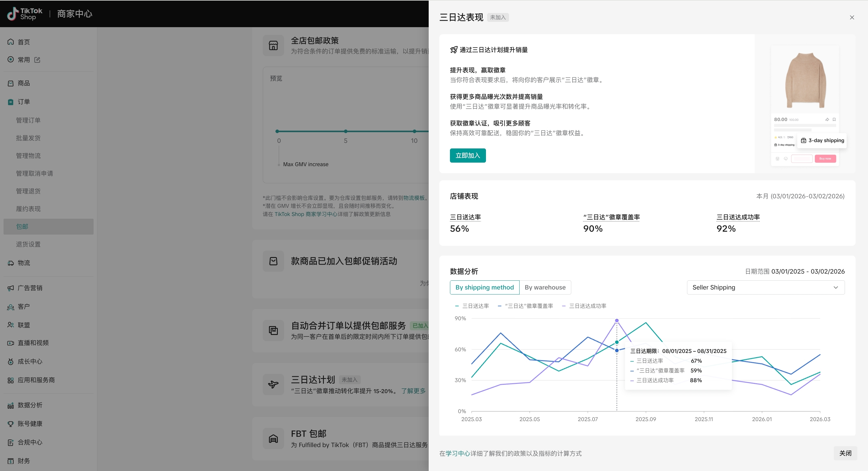
Task: Select By shipping method tab
Action: (x=484, y=287)
